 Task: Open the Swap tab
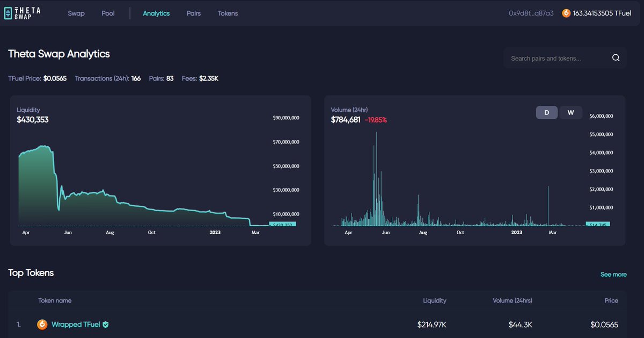(x=76, y=13)
